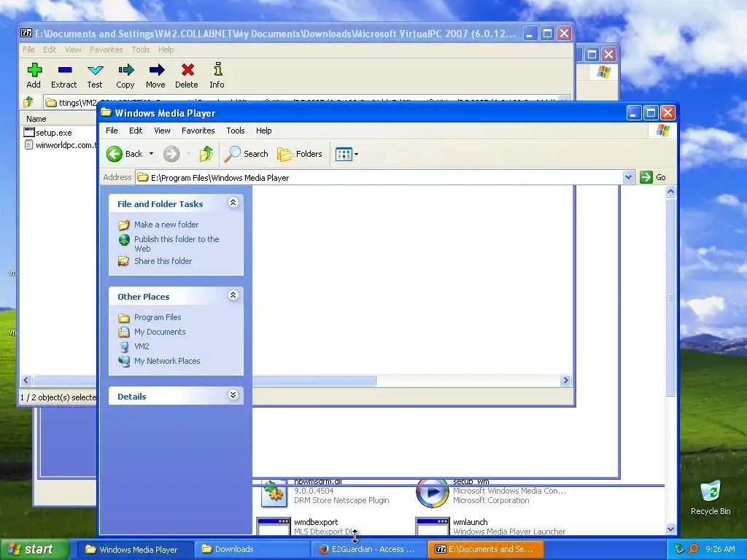Viewport: 747px width, 560px height.
Task: Click the search tray icon near the clock
Action: (x=694, y=549)
